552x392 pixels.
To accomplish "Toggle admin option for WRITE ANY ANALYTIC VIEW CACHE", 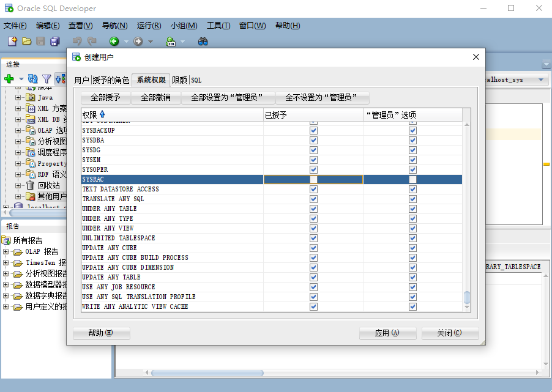I will pos(412,307).
